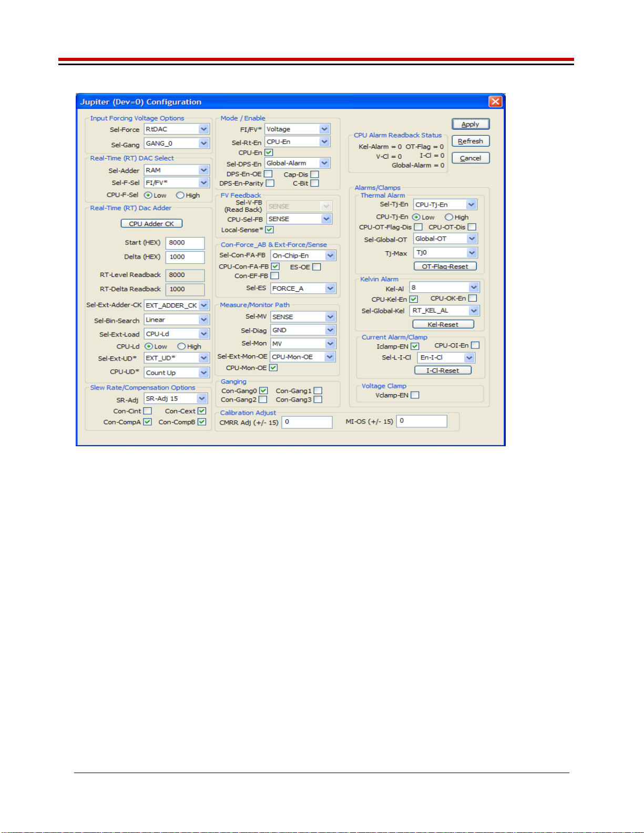
Task: Enable the Cap-Dis checkbox
Action: coord(314,174)
